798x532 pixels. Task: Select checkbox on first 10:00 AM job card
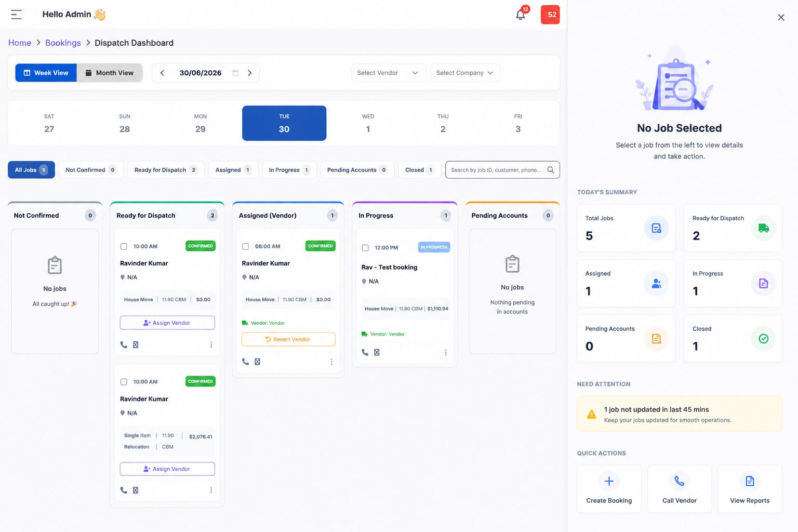[124, 246]
